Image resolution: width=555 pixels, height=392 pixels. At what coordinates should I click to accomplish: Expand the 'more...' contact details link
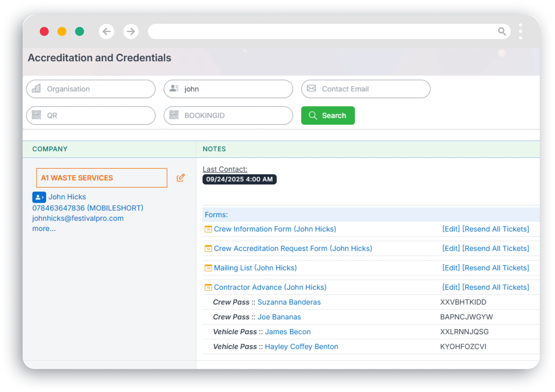click(44, 229)
